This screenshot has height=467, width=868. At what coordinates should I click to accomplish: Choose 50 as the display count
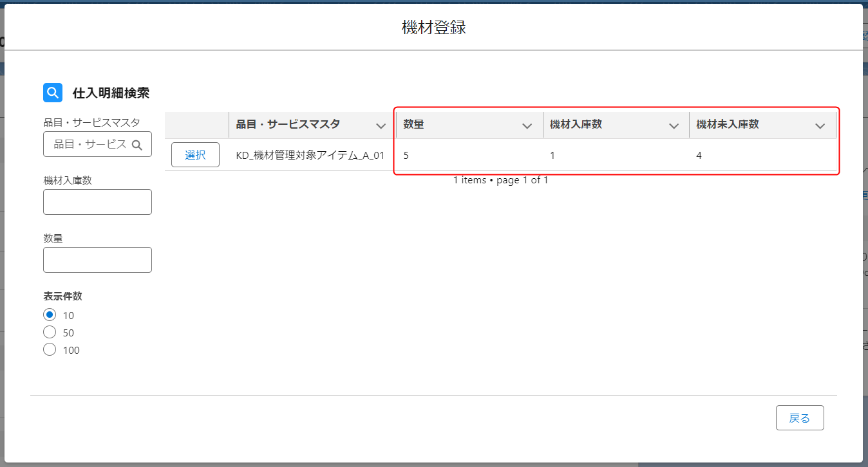(50, 333)
